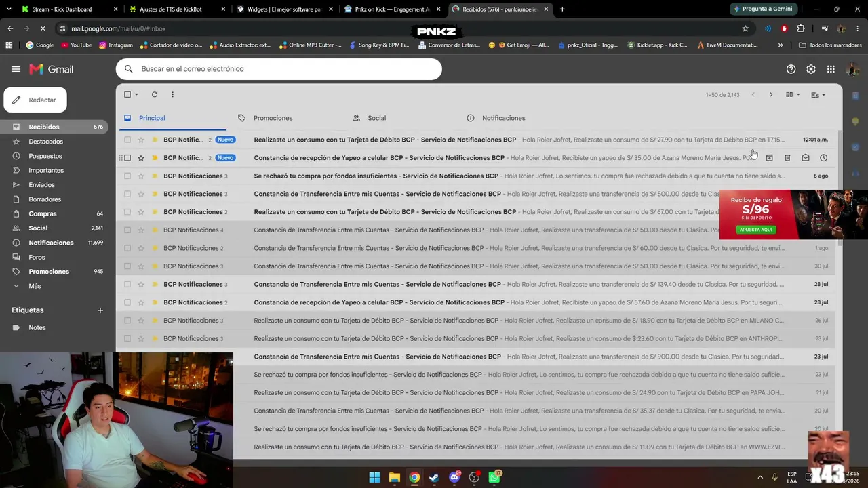Go back with the browser back arrow

pyautogui.click(x=10, y=28)
